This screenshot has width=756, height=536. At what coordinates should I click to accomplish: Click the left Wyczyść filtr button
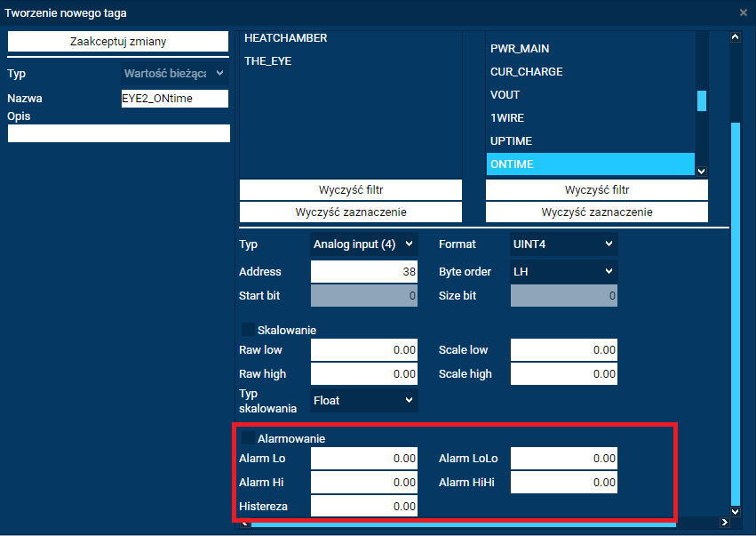point(350,190)
